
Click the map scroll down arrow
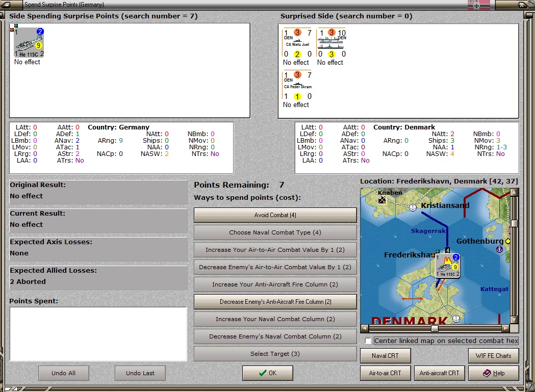[x=514, y=320]
